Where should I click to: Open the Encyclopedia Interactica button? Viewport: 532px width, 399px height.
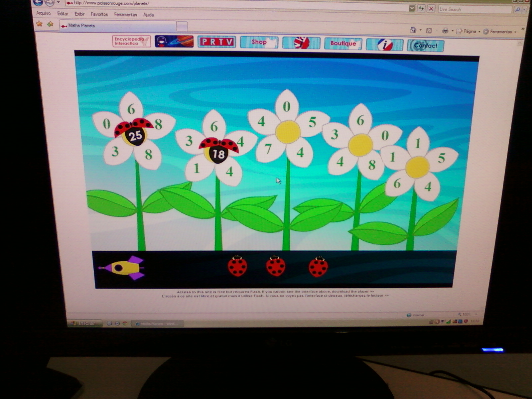tap(131, 41)
